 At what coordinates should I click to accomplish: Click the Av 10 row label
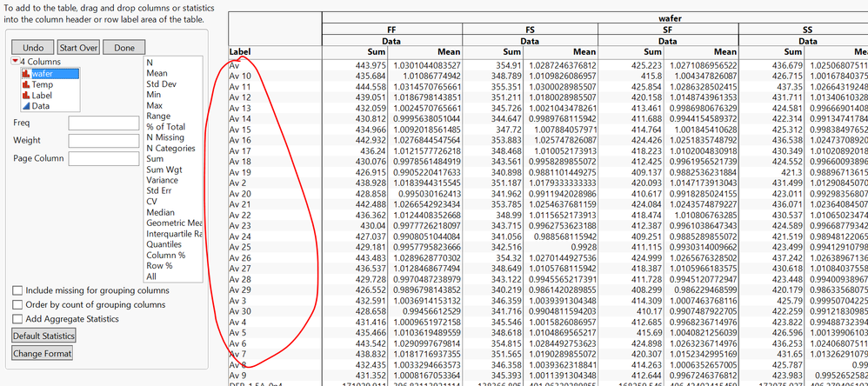(240, 76)
